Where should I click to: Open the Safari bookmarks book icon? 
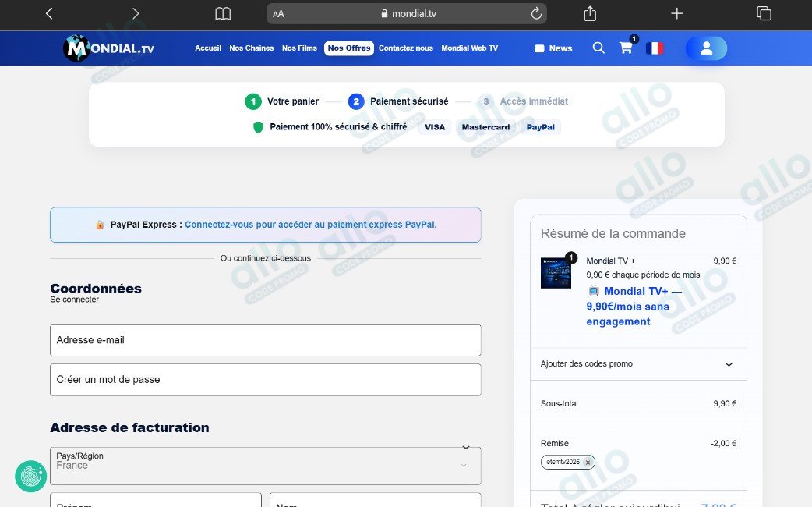coord(223,14)
